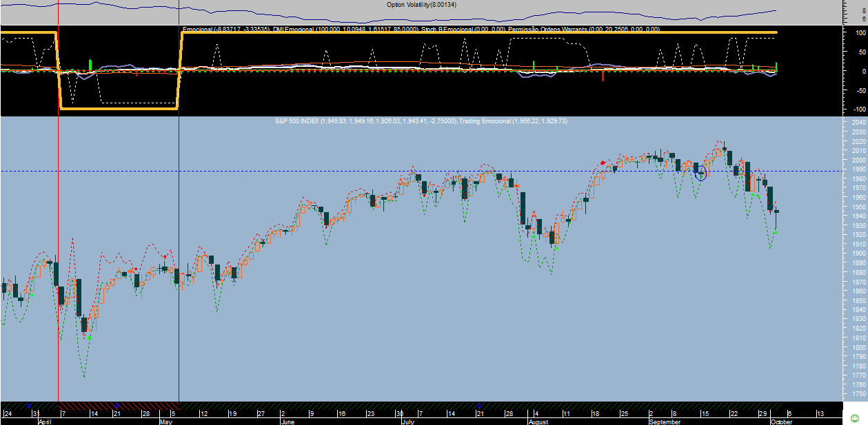Click the blue date-axis marker near April 21
The width and height of the screenshot is (868, 425).
(117, 404)
